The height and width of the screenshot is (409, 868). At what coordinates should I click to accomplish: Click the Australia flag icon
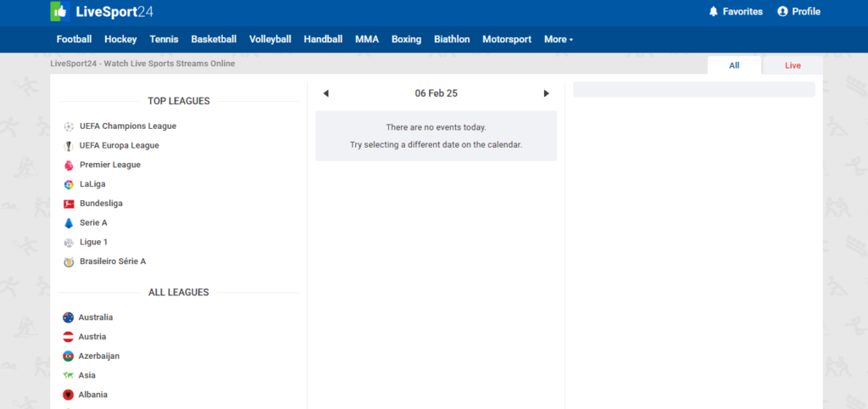(x=68, y=317)
